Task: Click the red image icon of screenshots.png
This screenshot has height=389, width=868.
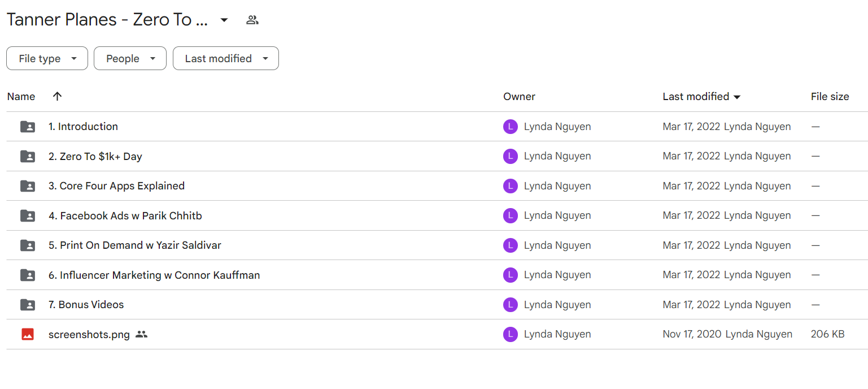Action: coord(28,334)
